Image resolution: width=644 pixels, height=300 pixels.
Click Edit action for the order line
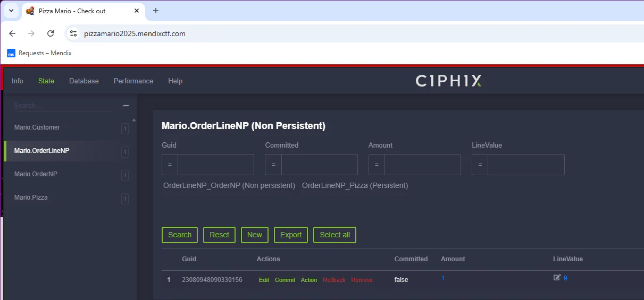pos(264,280)
